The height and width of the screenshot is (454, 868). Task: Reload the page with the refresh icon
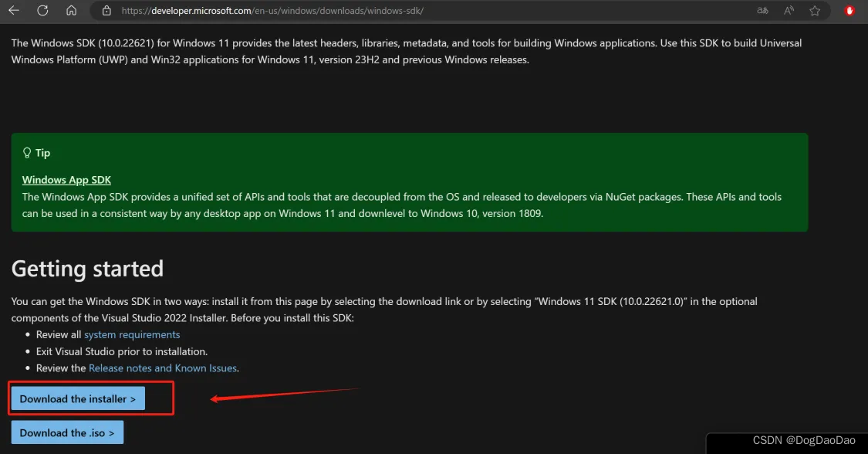coord(42,11)
